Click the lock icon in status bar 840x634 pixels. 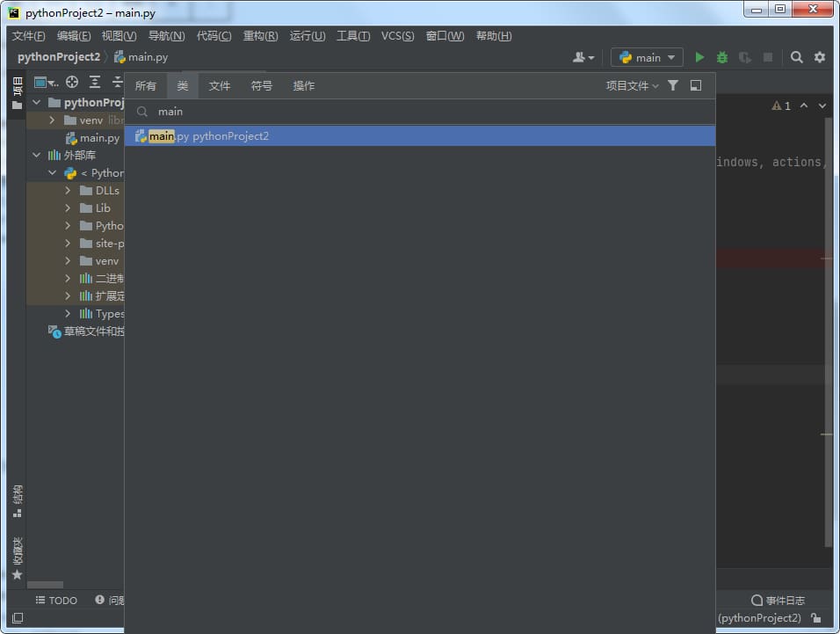click(x=816, y=618)
